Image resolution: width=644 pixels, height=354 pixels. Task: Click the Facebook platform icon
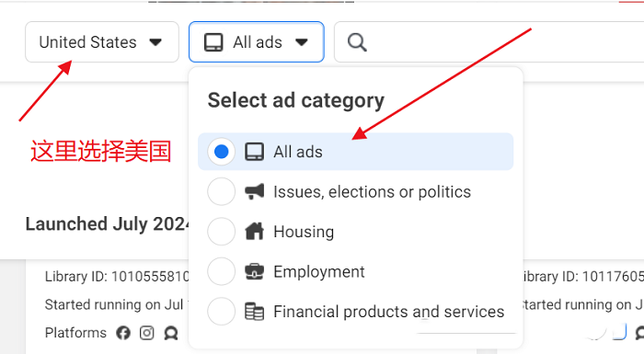(123, 333)
